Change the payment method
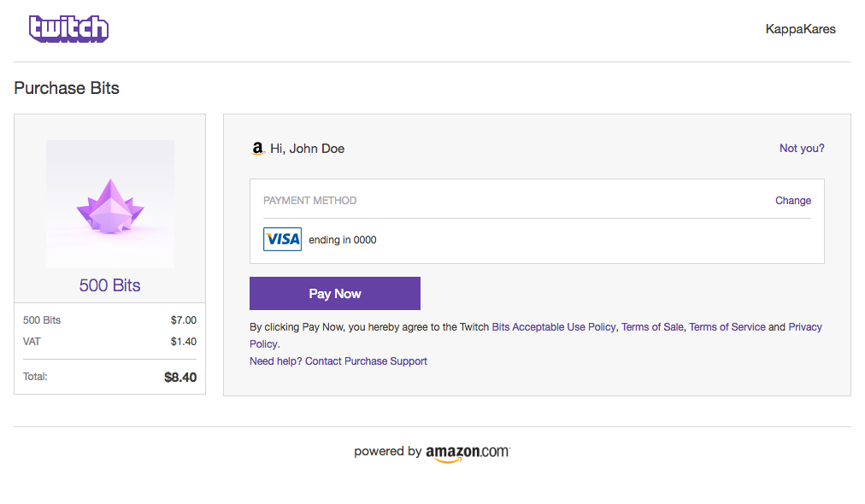Image resolution: width=865 pixels, height=504 pixels. (x=792, y=201)
